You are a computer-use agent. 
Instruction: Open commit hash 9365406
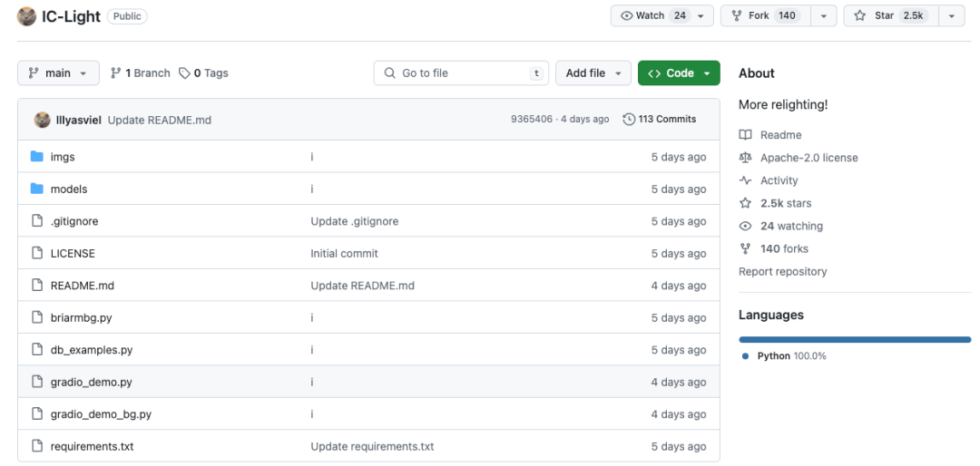[531, 120]
